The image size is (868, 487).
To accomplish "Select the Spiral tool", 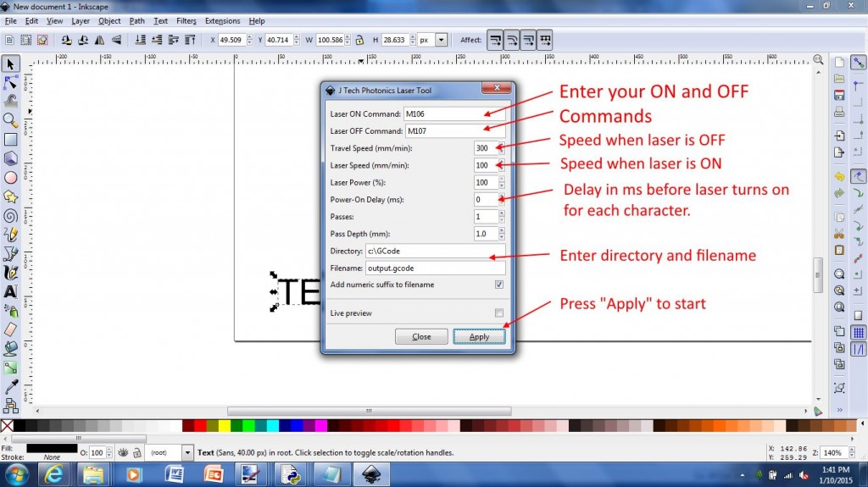I will point(10,216).
